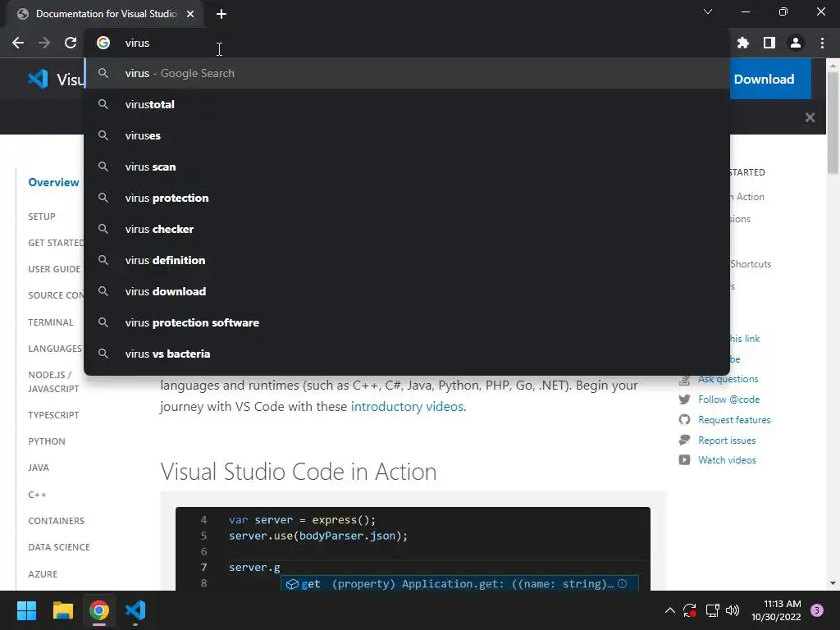This screenshot has width=840, height=630.
Task: Click the GitHub icon beside Request features
Action: [x=685, y=419]
